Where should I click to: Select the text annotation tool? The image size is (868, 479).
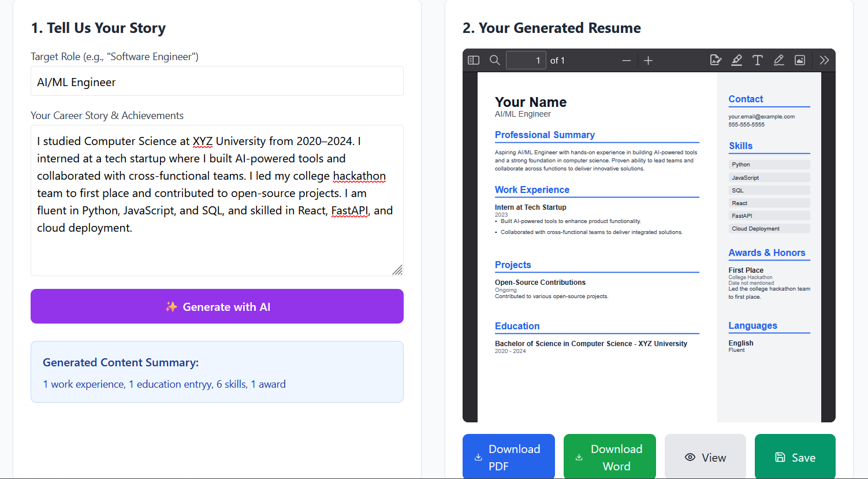[x=758, y=60]
